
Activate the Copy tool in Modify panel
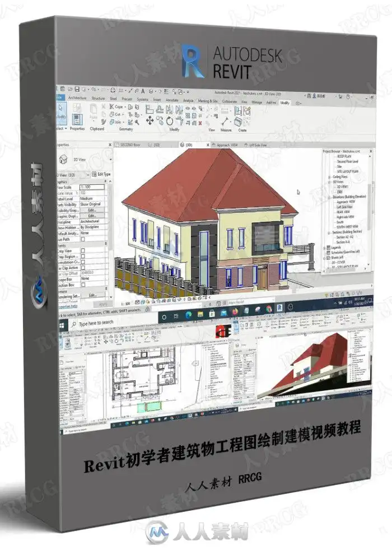[x=160, y=120]
